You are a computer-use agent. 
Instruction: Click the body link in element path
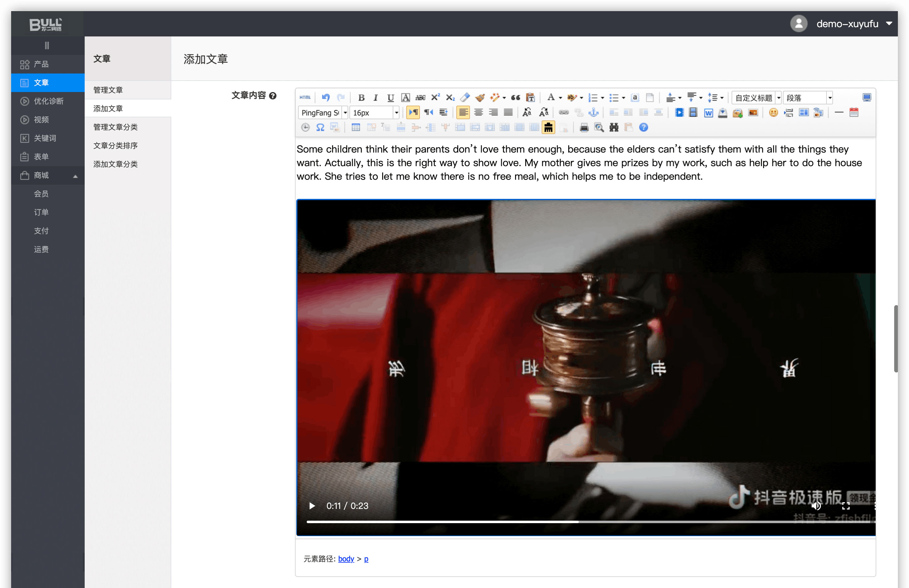tap(346, 559)
